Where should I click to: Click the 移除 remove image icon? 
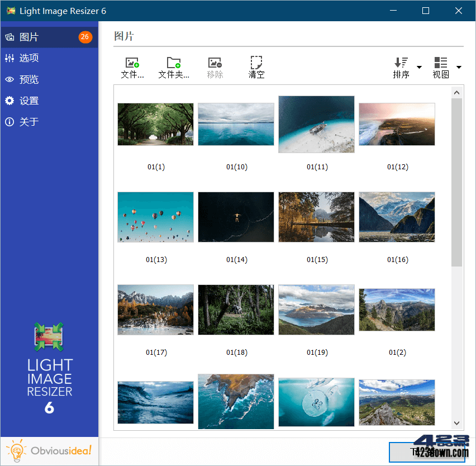click(215, 63)
